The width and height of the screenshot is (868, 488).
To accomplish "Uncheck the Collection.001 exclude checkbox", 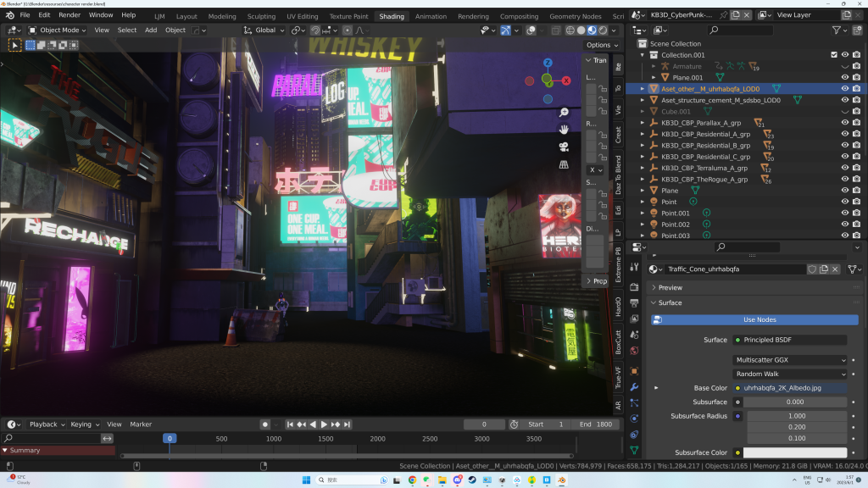I will pos(834,55).
